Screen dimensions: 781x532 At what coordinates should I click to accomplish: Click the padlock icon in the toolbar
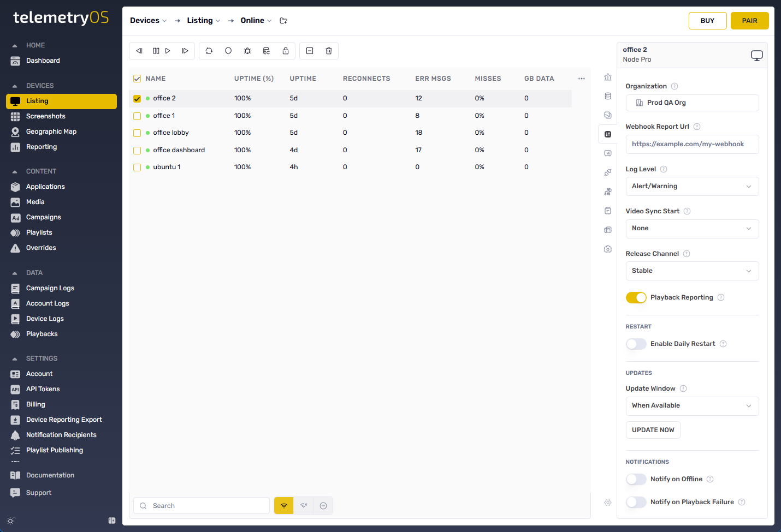(286, 51)
